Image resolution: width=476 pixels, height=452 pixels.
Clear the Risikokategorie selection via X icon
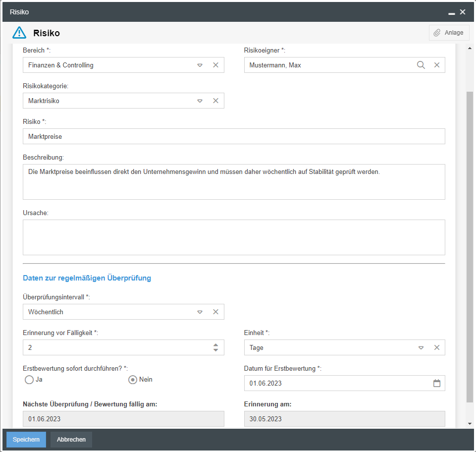point(216,101)
